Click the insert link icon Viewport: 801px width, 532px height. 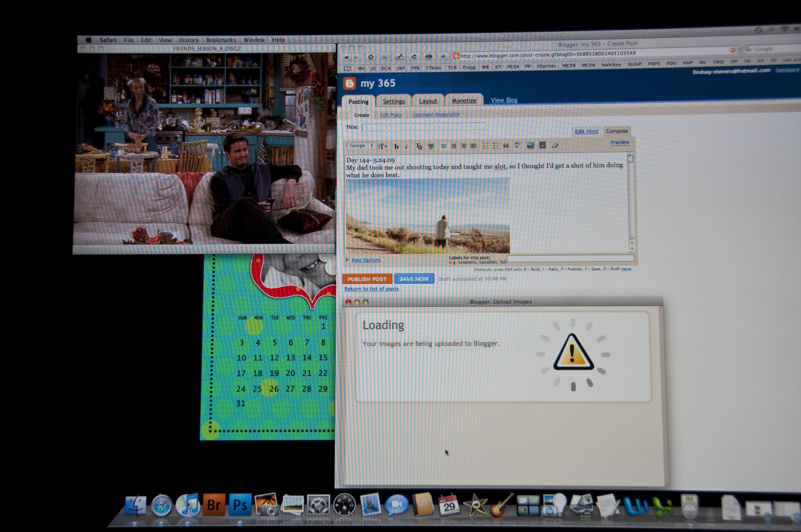(431, 146)
